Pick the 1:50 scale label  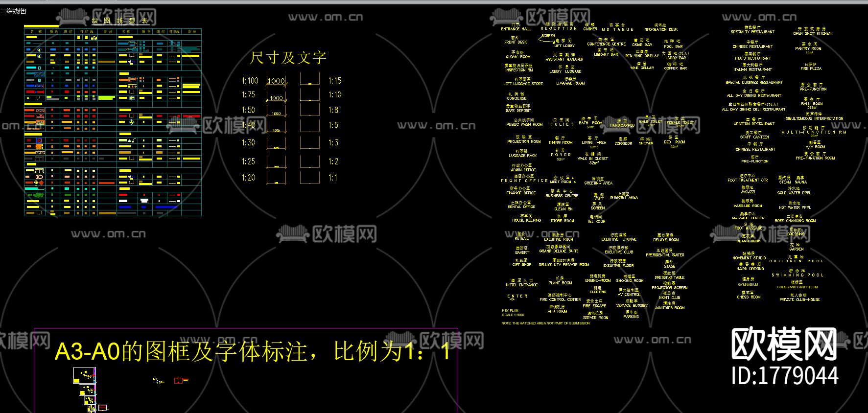(x=249, y=110)
